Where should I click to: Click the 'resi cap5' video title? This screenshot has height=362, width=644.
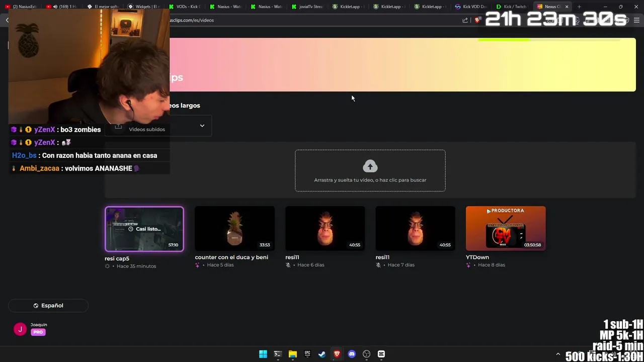pos(117,258)
